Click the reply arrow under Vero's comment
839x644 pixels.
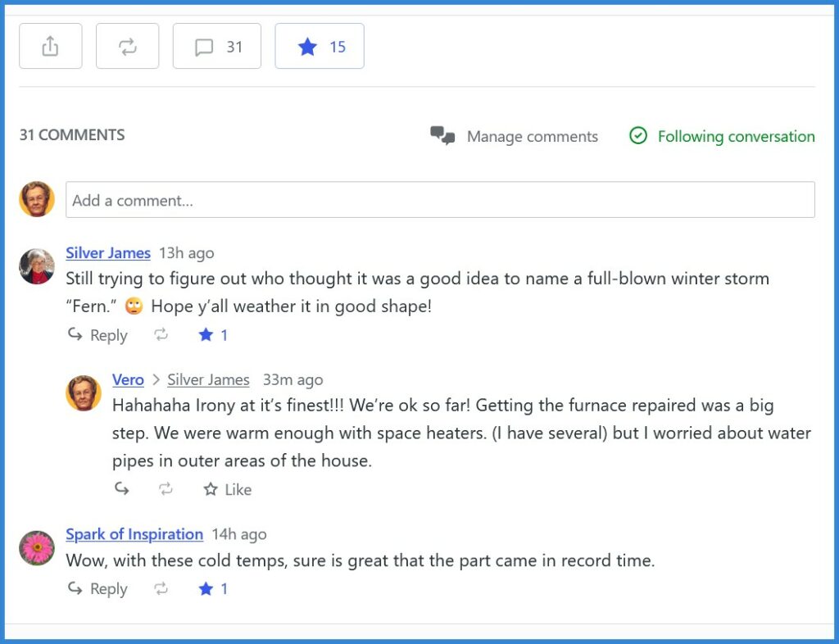tap(121, 489)
